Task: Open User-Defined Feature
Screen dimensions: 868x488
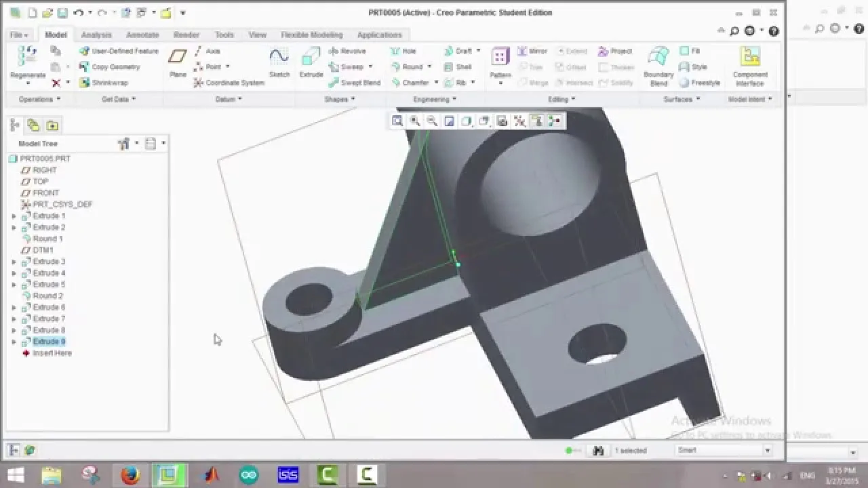Action: tap(119, 51)
